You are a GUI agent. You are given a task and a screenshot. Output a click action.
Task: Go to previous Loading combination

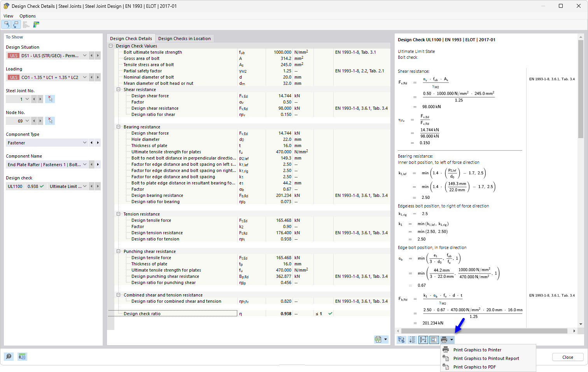(92, 77)
